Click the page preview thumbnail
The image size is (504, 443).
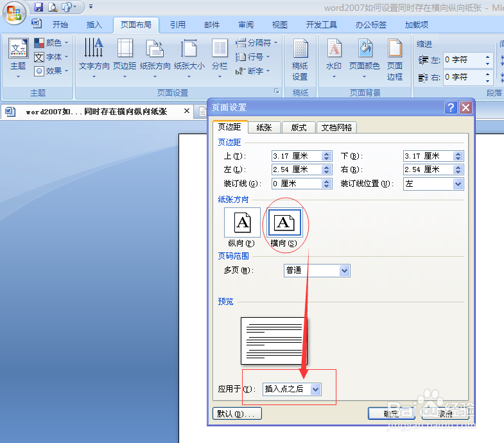click(x=274, y=341)
